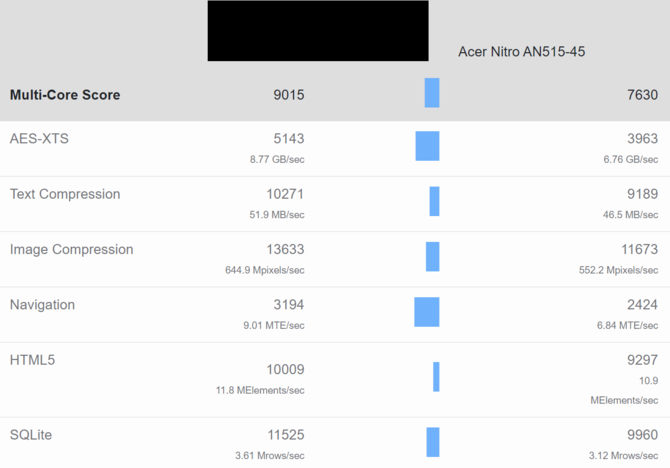Click the multi-core score 7630
The image size is (670, 468).
(x=642, y=95)
